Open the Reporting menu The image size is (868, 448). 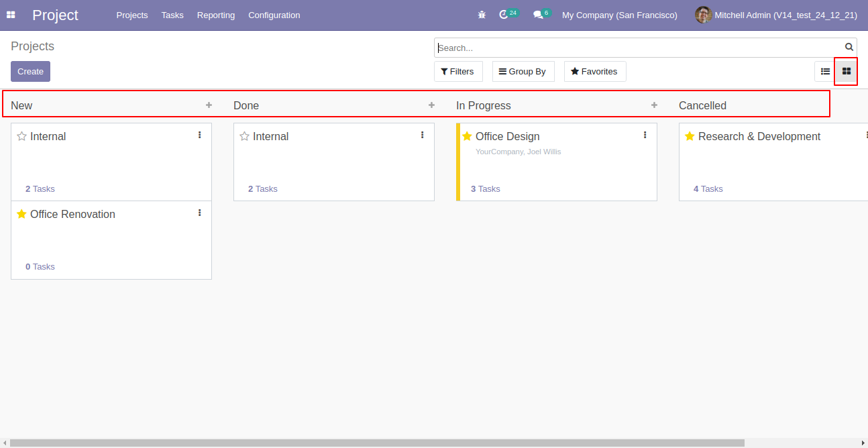pos(216,15)
